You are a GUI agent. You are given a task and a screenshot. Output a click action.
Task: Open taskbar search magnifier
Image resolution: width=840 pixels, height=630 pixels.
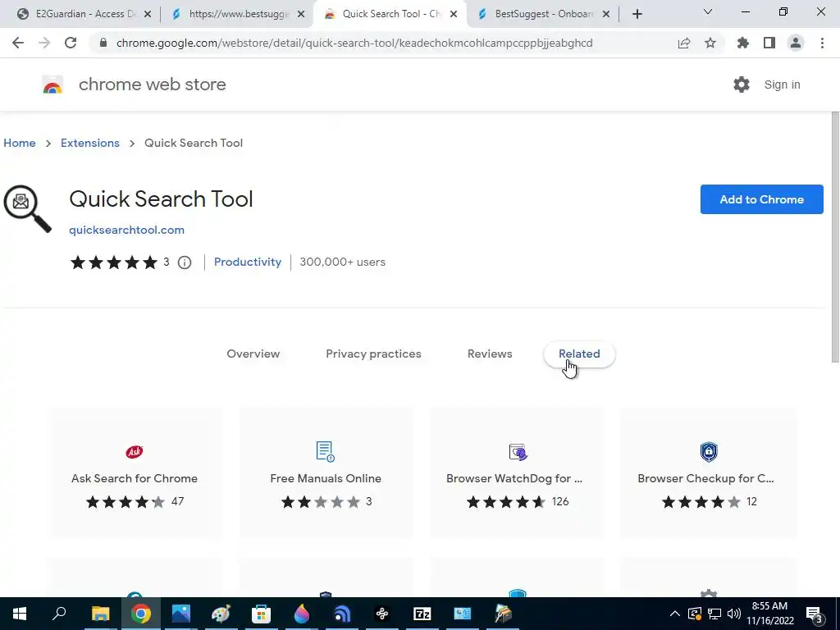tap(59, 613)
